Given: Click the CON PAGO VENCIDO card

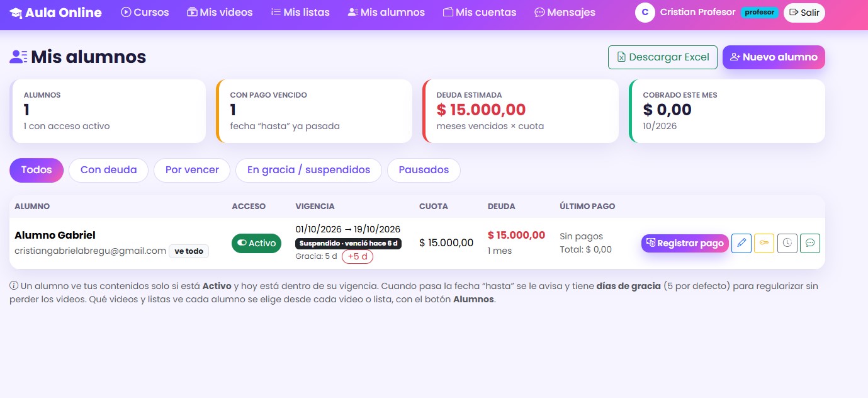Looking at the screenshot, I should (x=314, y=111).
